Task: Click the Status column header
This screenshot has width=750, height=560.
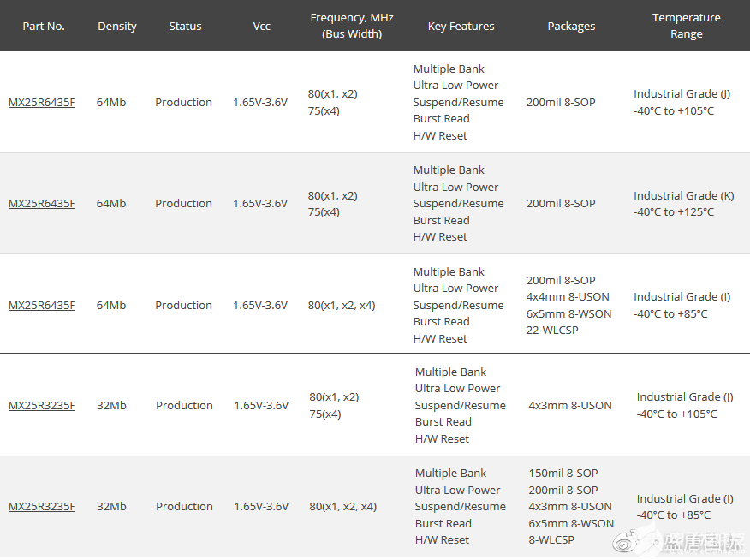Action: [x=185, y=27]
